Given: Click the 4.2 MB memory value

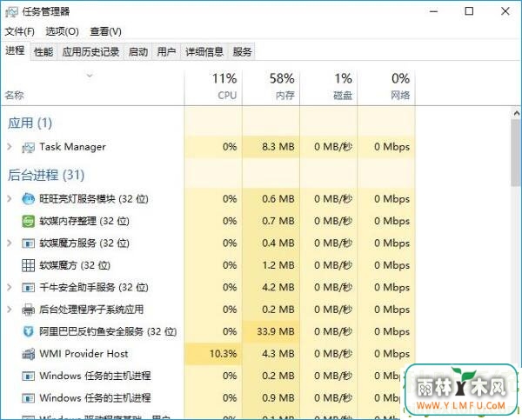Looking at the screenshot, I should click(278, 287).
